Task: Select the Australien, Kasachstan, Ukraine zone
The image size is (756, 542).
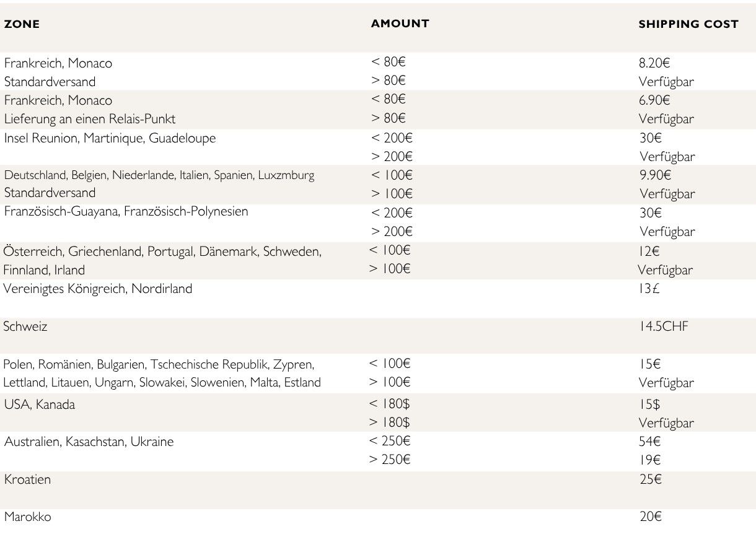Action: tap(89, 442)
